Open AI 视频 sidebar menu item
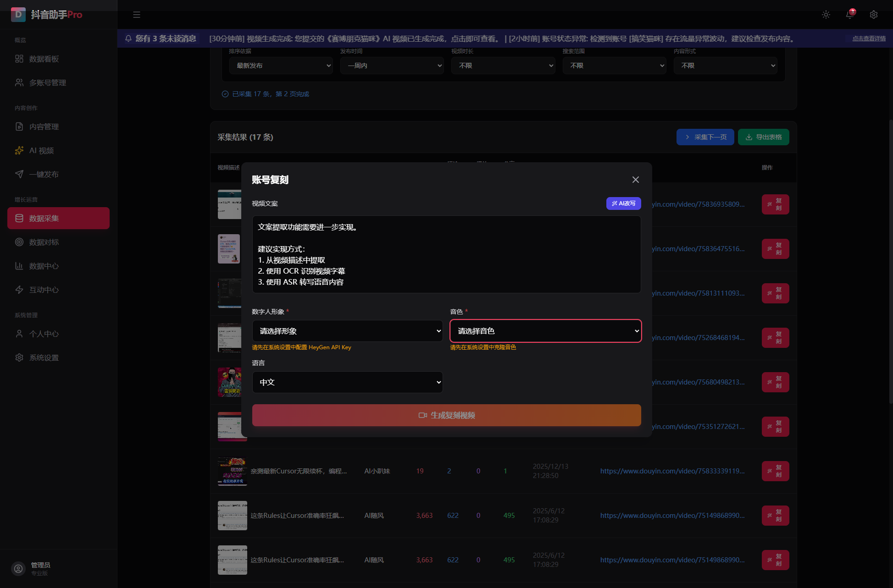The height and width of the screenshot is (588, 893). (x=41, y=150)
